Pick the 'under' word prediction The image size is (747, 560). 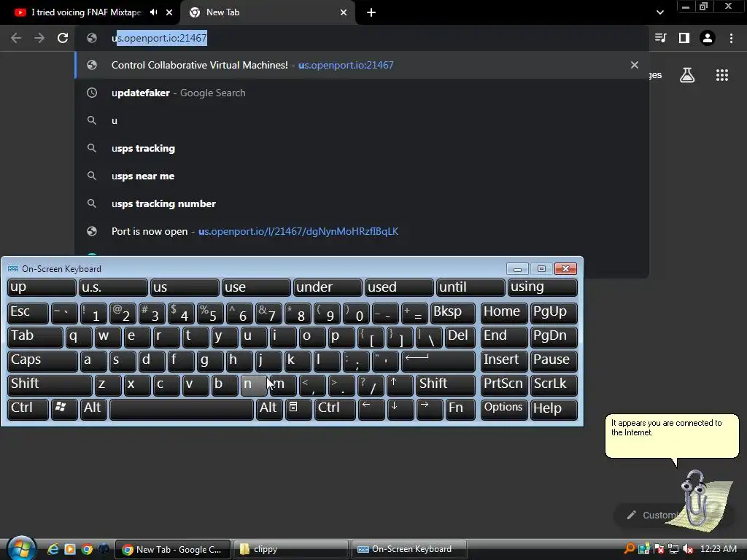pos(328,287)
